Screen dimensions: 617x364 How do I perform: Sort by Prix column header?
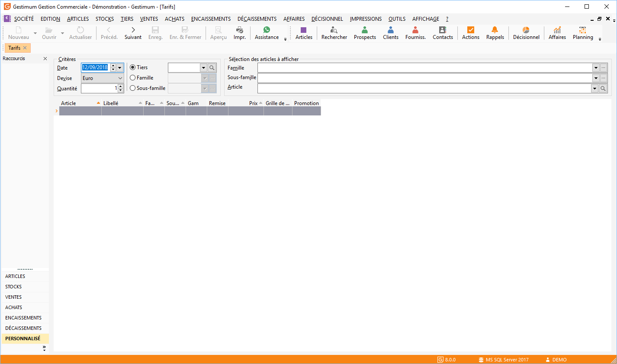coord(246,103)
